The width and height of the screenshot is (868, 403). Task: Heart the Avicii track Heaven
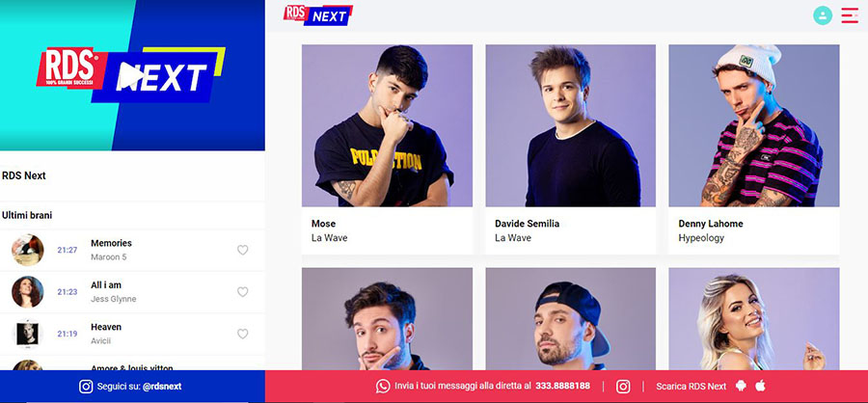pos(242,334)
